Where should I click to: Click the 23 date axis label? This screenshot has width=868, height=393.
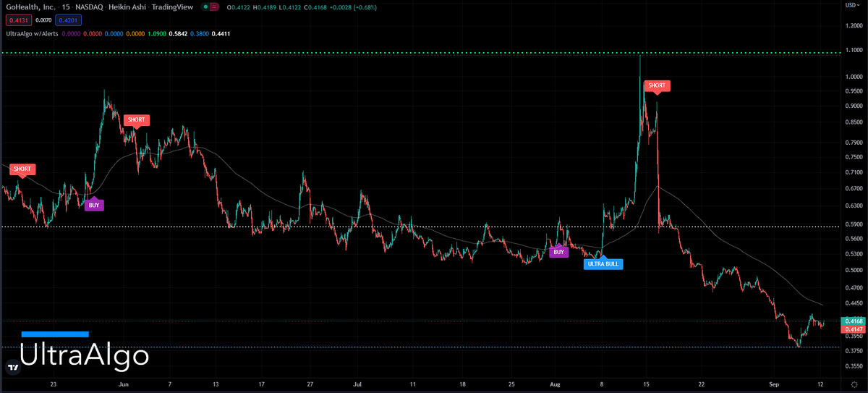click(53, 384)
